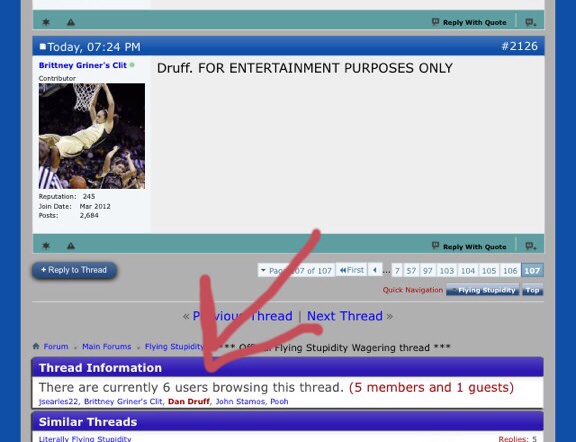The width and height of the screenshot is (576, 442).
Task: Click the basketball dunk avatar image
Action: pyautogui.click(x=92, y=136)
